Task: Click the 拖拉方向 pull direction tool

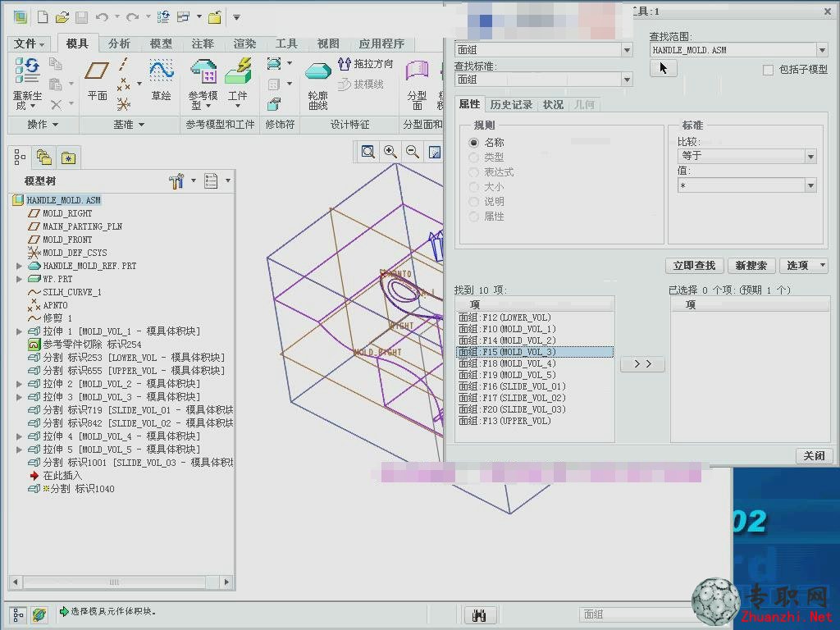Action: (366, 64)
